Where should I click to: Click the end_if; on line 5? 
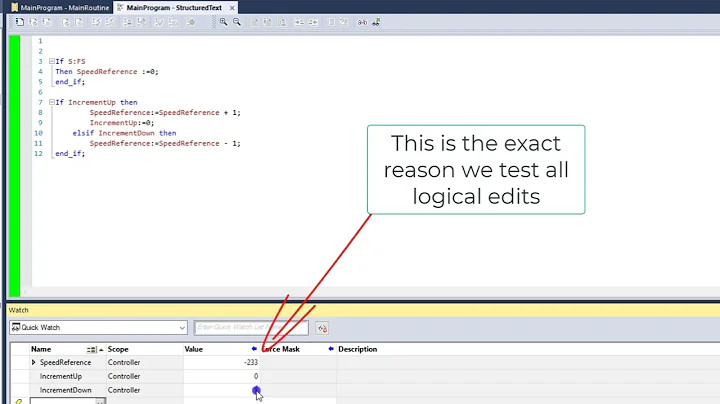point(70,82)
